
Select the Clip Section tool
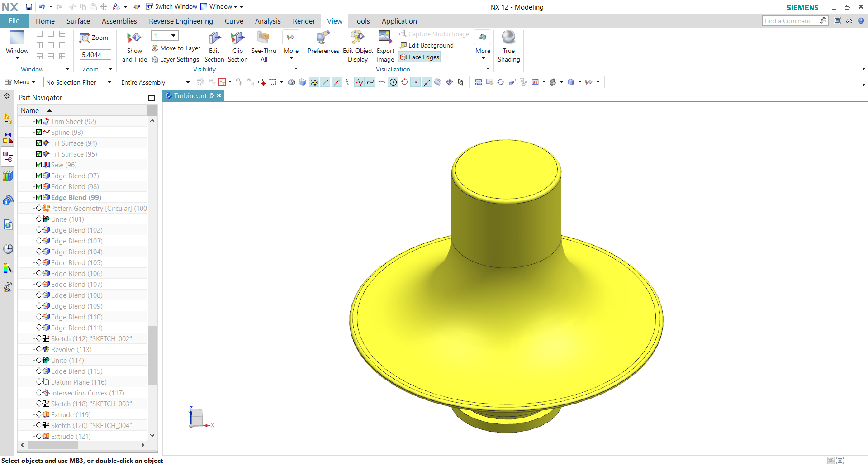[x=237, y=38]
